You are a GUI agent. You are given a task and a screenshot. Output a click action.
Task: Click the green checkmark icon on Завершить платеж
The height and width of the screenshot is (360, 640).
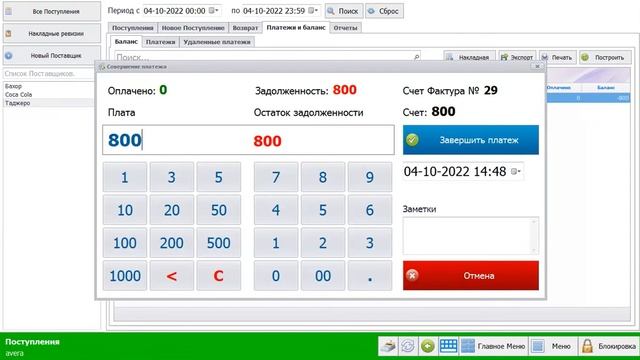click(412, 140)
